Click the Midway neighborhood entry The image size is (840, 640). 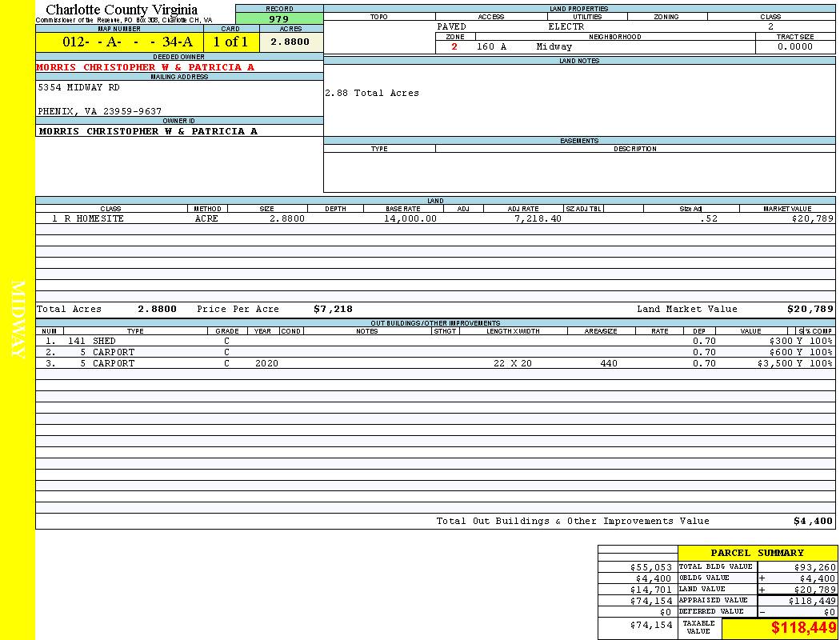[554, 47]
